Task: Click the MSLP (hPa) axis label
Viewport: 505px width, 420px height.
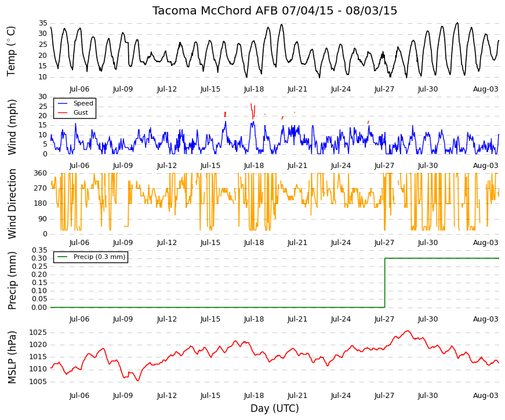Action: tap(12, 357)
